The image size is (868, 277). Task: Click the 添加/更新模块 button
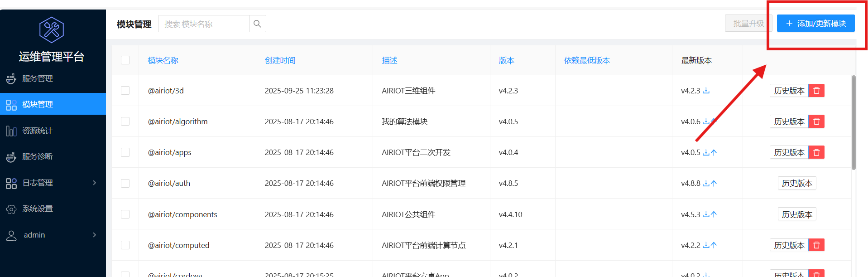click(x=815, y=24)
